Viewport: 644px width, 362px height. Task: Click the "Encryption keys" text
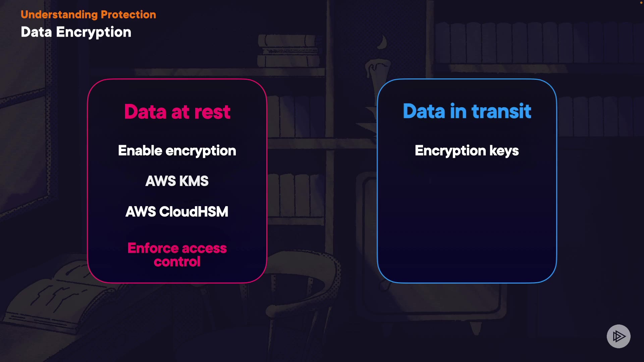[x=467, y=151]
